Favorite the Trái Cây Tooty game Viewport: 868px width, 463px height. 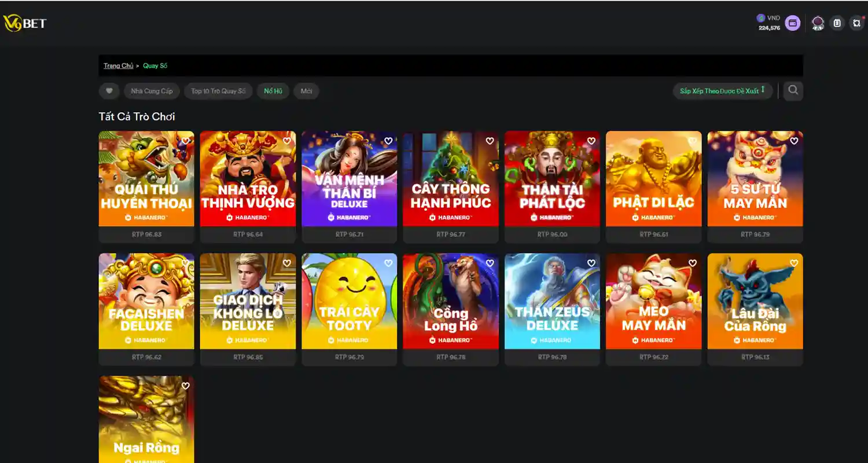[388, 262]
